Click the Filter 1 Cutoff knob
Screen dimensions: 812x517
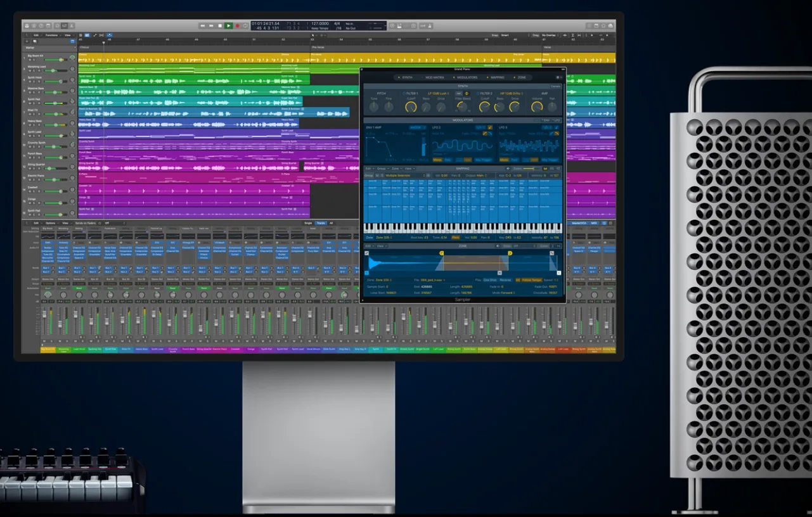point(411,107)
